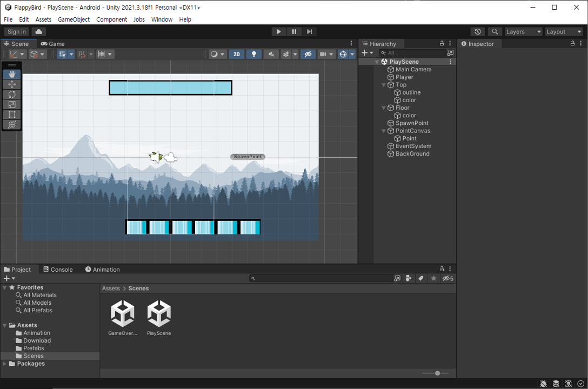Toggle the scene grid visibility

pos(62,54)
